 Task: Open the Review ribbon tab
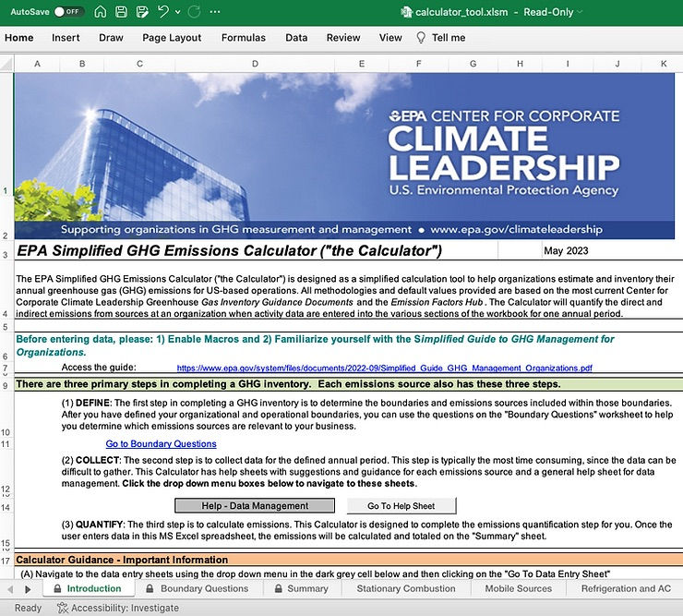tap(343, 38)
